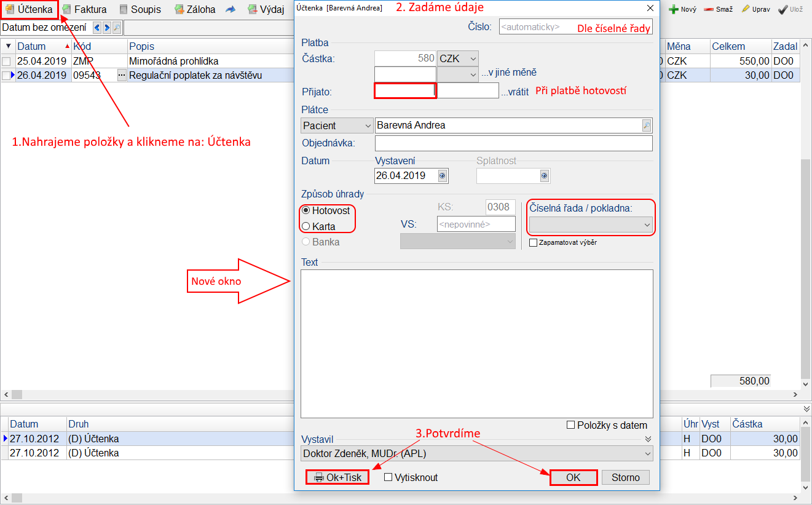Confirm the receipt with the OK button
This screenshot has width=812, height=505.
tap(573, 478)
